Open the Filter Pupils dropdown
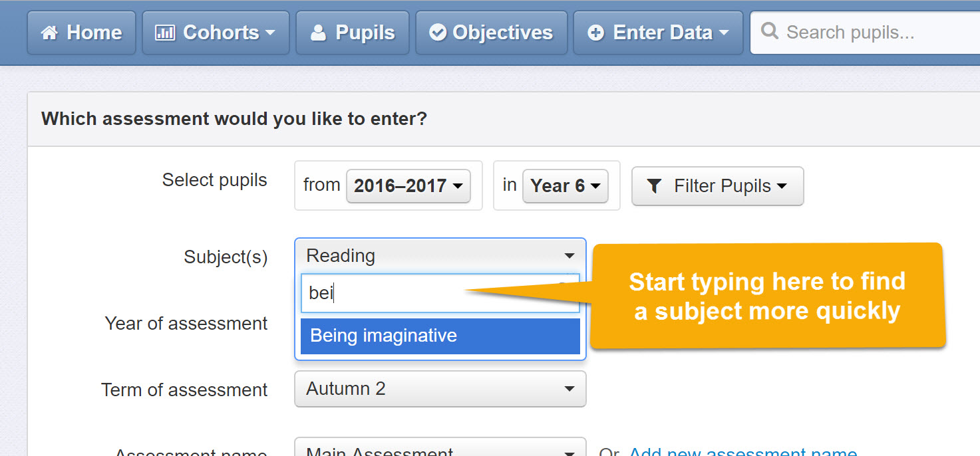 point(717,186)
